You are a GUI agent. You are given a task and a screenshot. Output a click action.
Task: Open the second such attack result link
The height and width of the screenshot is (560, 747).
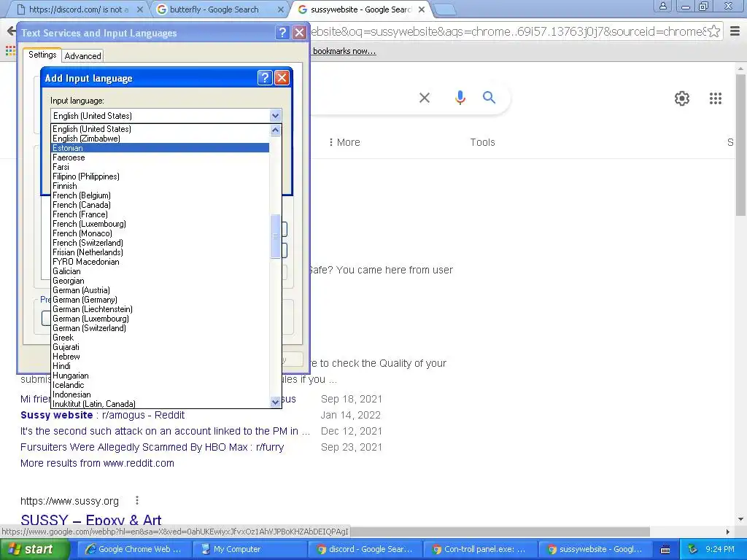pyautogui.click(x=165, y=431)
